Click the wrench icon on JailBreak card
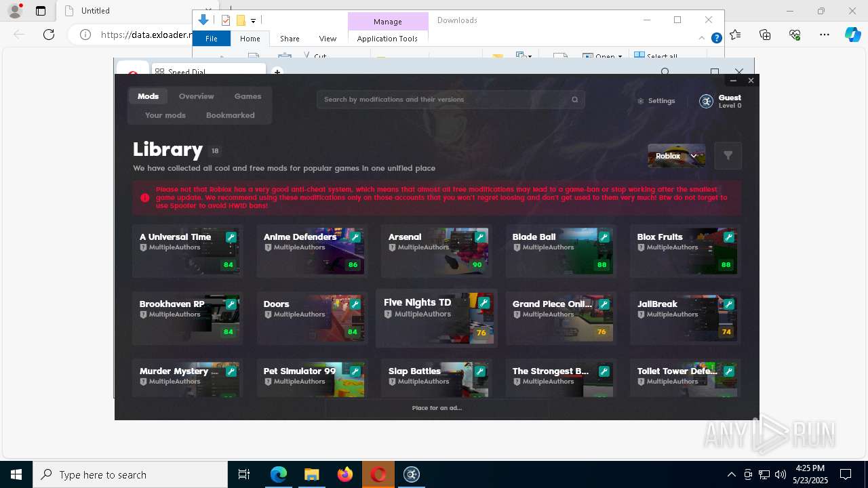The image size is (868, 488). pyautogui.click(x=729, y=304)
